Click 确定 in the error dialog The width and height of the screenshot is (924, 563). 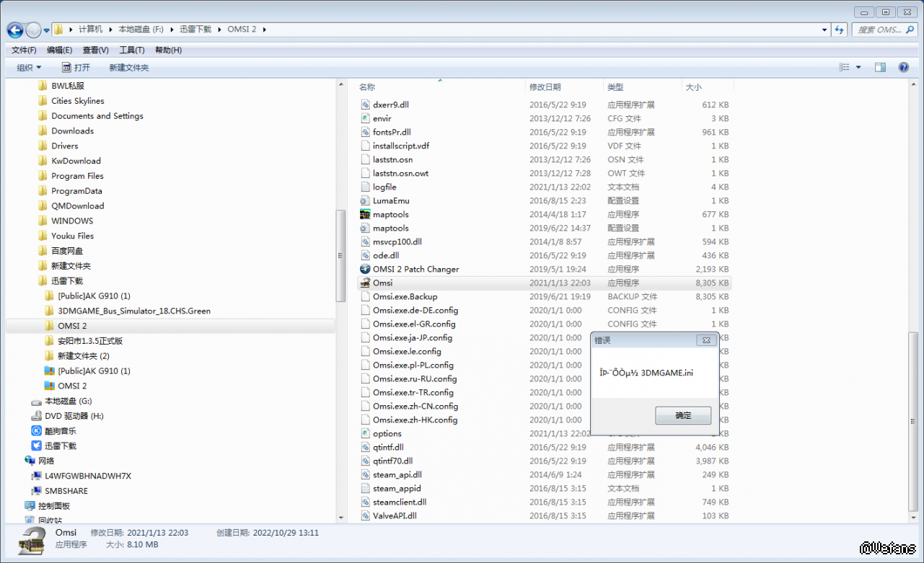pos(683,415)
